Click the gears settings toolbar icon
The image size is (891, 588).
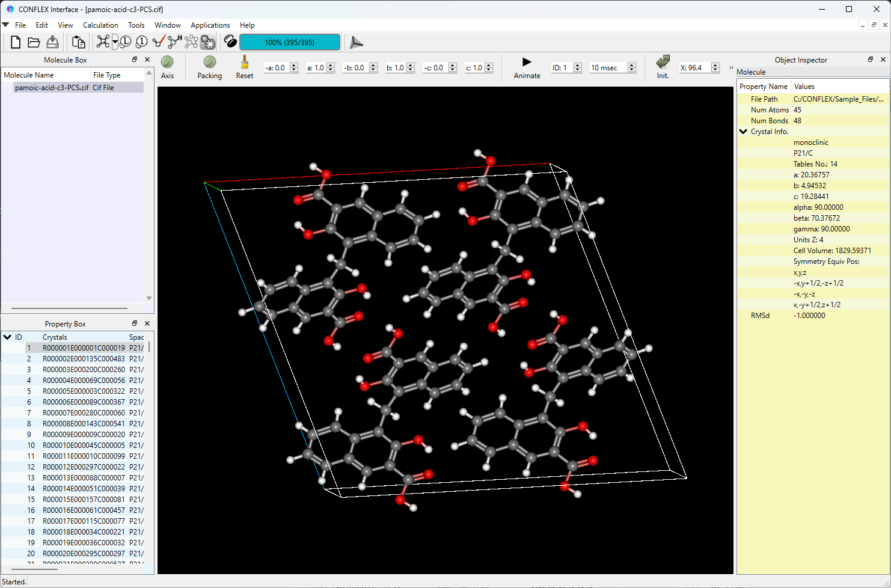point(208,42)
